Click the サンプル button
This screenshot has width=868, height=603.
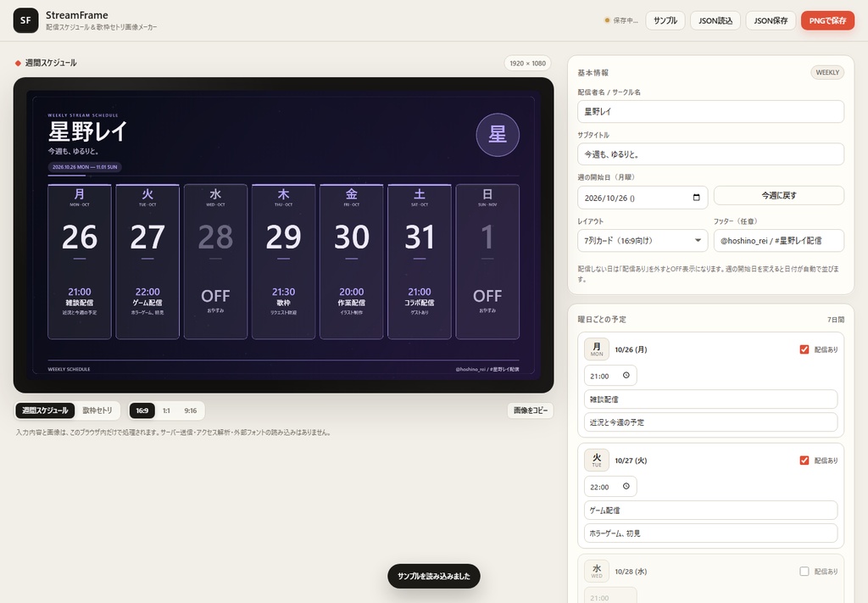pos(665,20)
